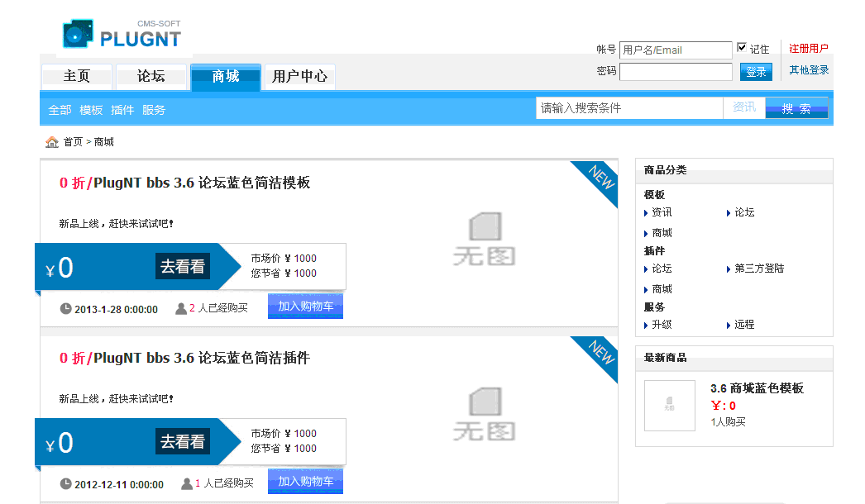Click the clock icon next to date 2012-12-11
The image size is (865, 504).
point(66,483)
